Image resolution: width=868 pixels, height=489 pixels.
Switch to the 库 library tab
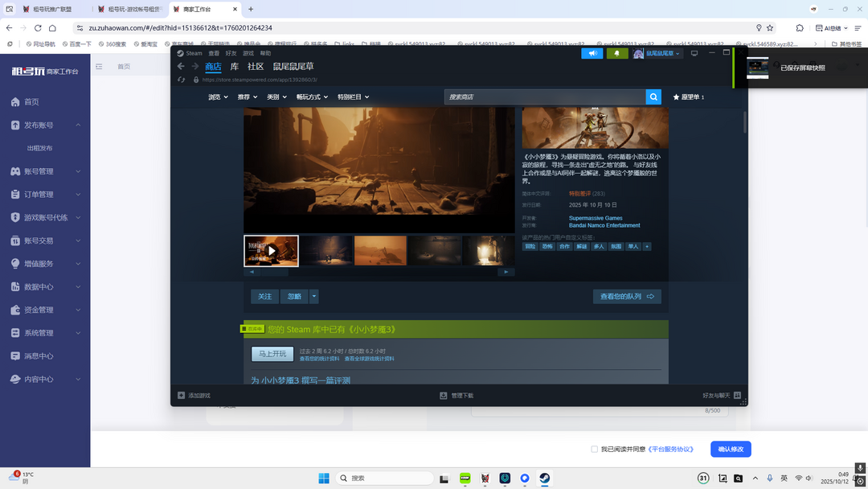coord(234,67)
